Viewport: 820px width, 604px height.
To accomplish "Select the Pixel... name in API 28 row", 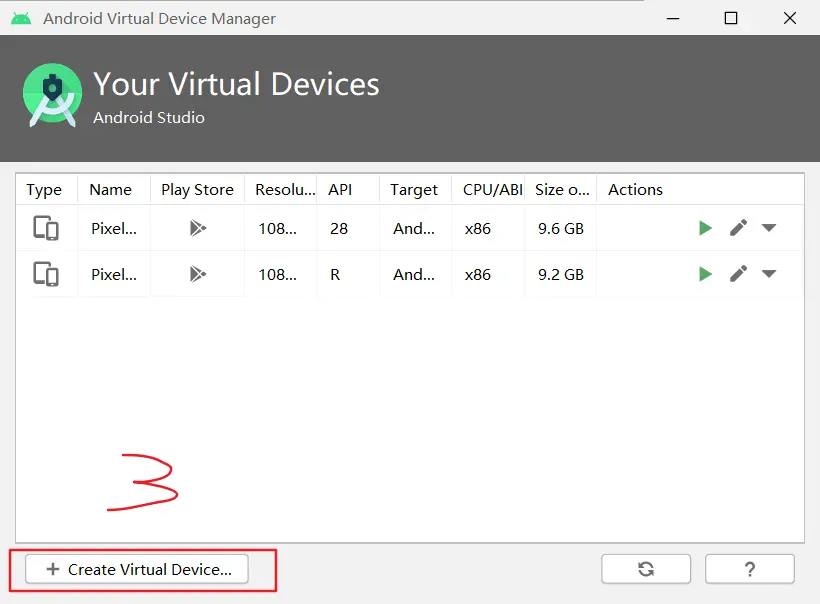I will (x=114, y=229).
